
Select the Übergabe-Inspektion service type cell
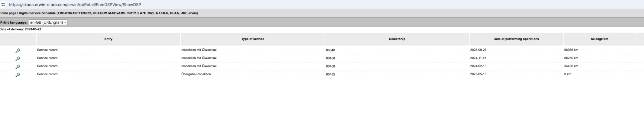point(196,74)
